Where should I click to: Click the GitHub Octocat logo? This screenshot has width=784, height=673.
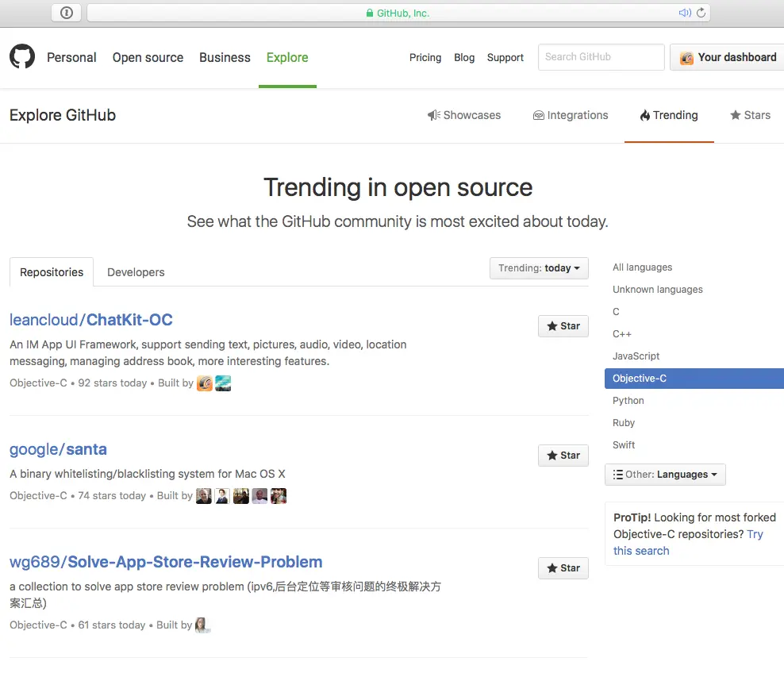tap(22, 56)
